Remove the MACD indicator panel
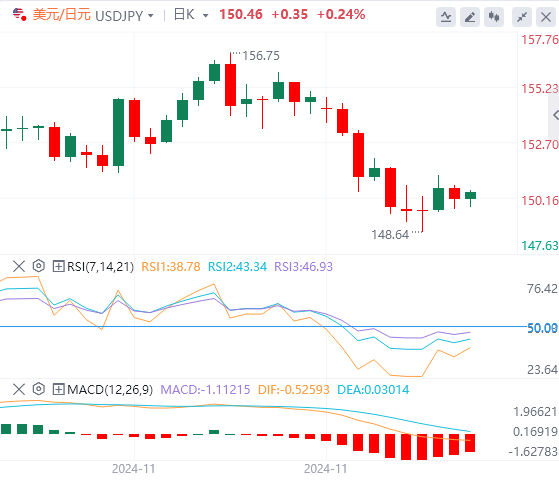The height and width of the screenshot is (480, 559). click(x=19, y=389)
